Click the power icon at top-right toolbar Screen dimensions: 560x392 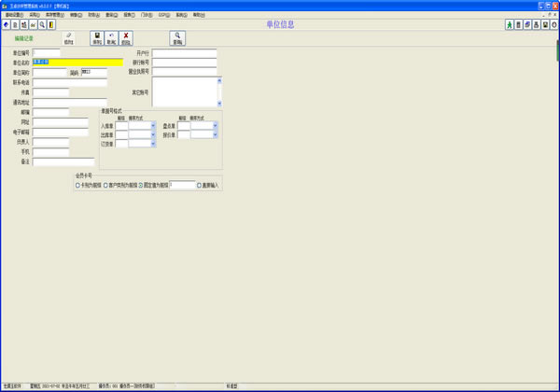point(554,24)
